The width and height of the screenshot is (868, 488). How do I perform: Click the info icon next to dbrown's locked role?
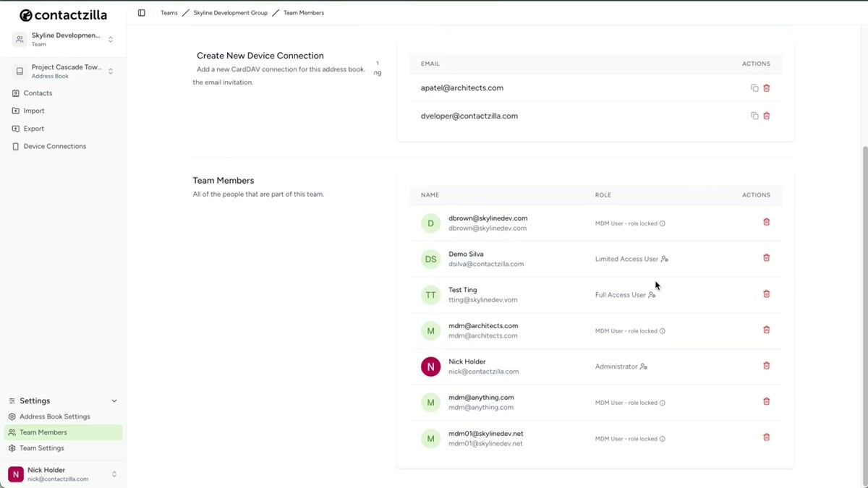(663, 223)
